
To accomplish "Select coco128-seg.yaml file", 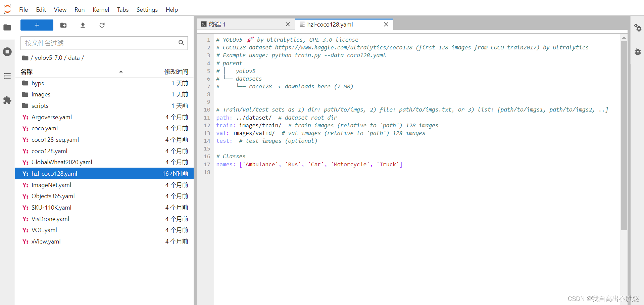I will [x=104, y=140].
